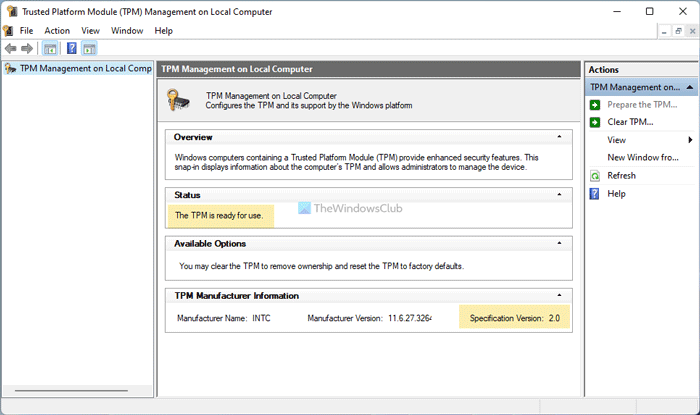Select TPM Management on Local Computer node
This screenshot has height=415, width=700.
(78, 69)
